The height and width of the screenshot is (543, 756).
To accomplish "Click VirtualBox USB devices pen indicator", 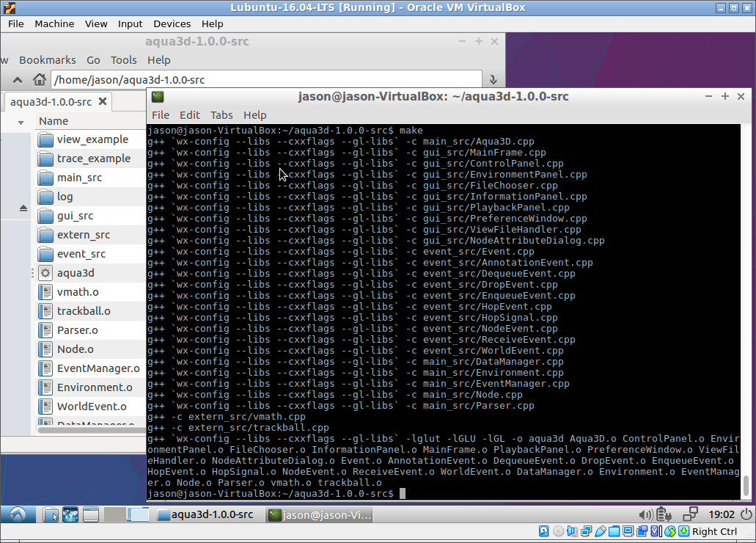I will 601,531.
